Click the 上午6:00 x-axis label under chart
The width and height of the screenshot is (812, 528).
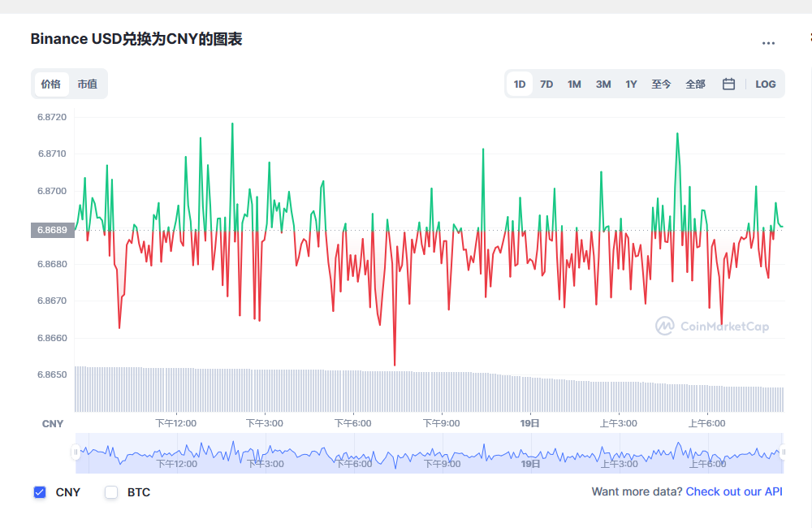[x=707, y=423]
